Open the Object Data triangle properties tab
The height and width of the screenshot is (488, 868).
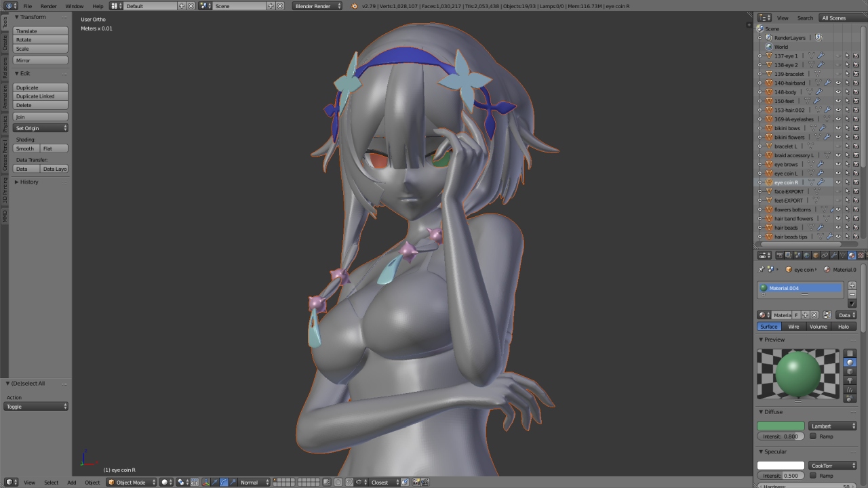coord(843,256)
